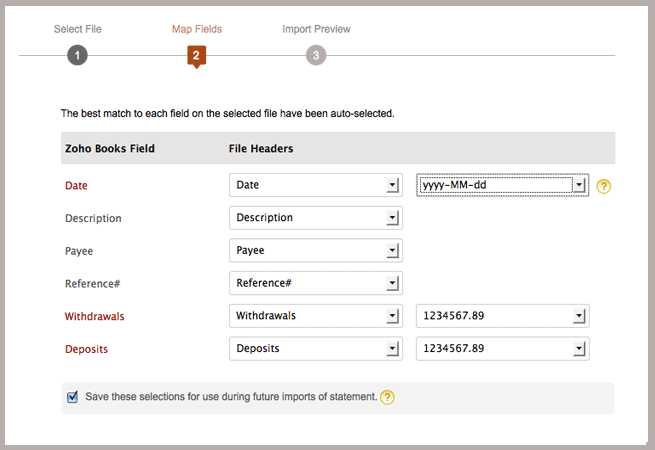
Task: Go to the Select File step label
Action: [x=78, y=29]
